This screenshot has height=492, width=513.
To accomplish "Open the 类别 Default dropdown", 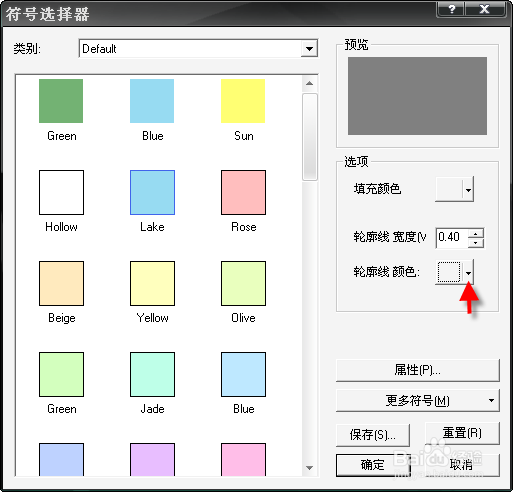I will tap(309, 49).
